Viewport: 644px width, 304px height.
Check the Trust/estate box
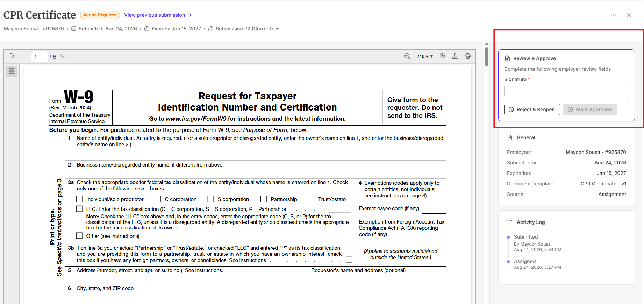(311, 199)
